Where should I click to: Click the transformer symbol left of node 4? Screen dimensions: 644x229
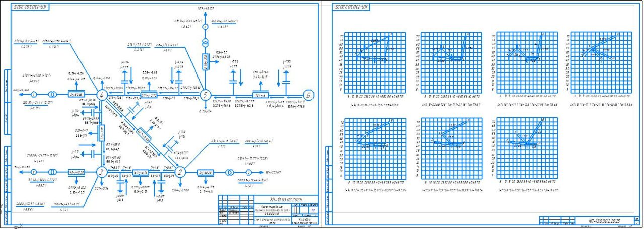[x=51, y=94]
